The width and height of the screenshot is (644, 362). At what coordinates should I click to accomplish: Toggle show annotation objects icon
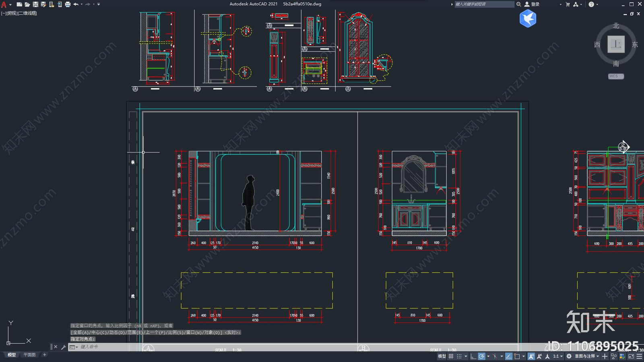(x=531, y=356)
